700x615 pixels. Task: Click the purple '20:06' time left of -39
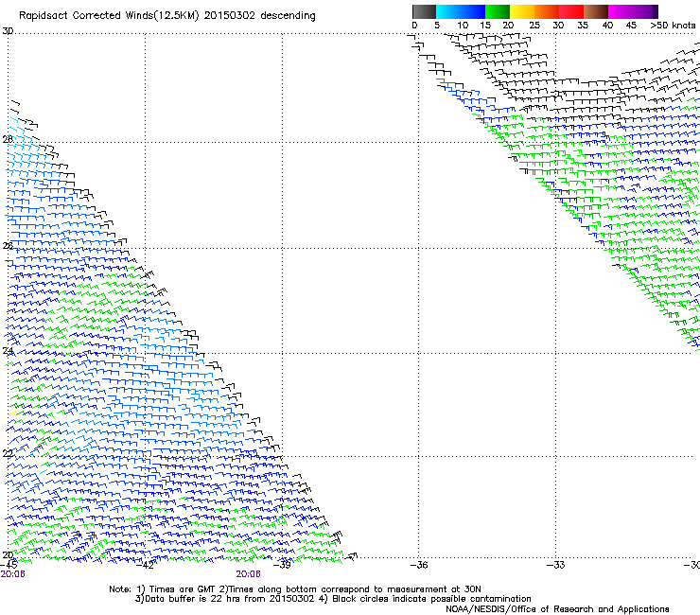[x=248, y=574]
